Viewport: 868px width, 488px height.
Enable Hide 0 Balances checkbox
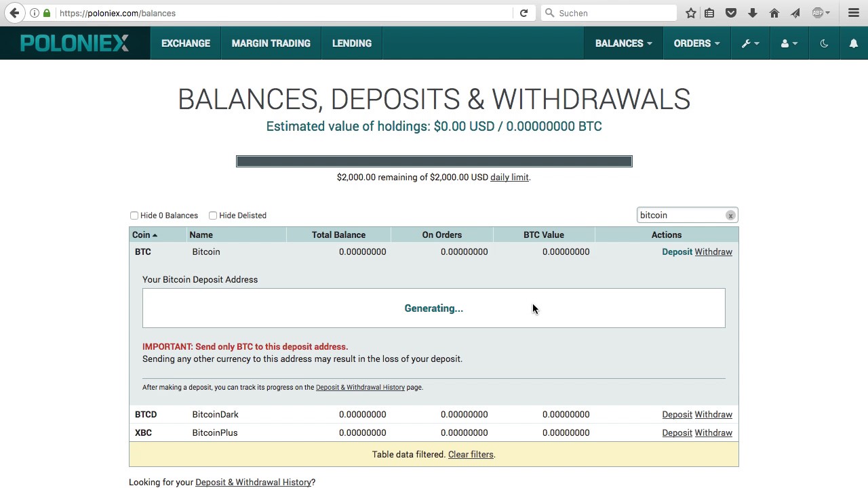coord(134,216)
